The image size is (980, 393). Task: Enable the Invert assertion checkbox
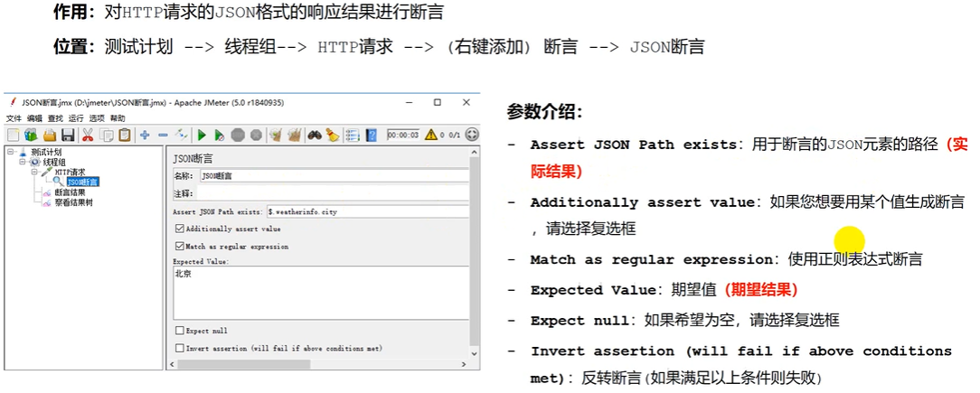pyautogui.click(x=180, y=348)
